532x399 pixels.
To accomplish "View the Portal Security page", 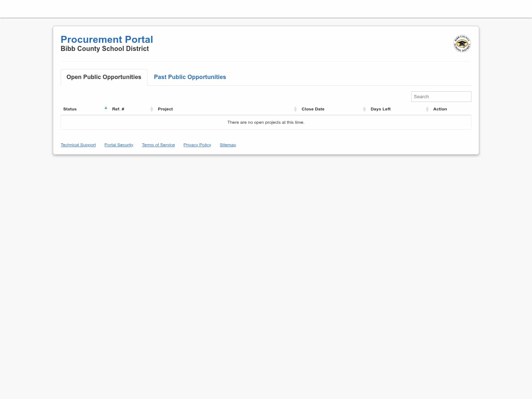I will tap(119, 145).
